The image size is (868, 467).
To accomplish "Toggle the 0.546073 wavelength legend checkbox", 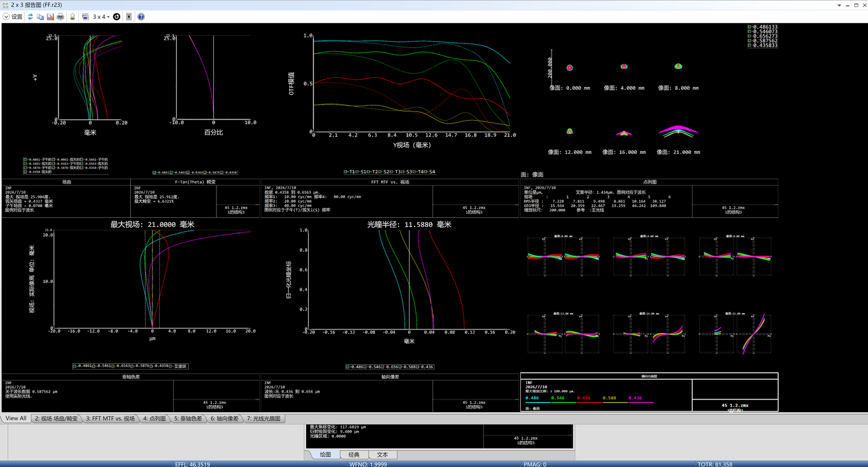I will coord(750,31).
